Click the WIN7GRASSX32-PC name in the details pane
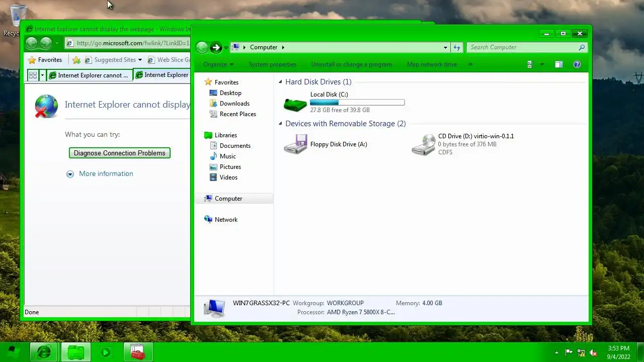This screenshot has height=362, width=644. [x=261, y=303]
